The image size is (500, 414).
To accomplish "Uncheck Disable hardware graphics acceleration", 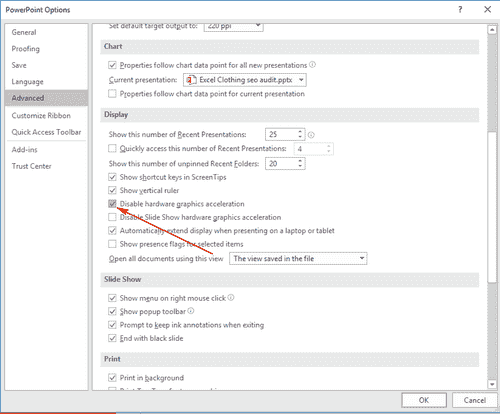I will [x=112, y=204].
